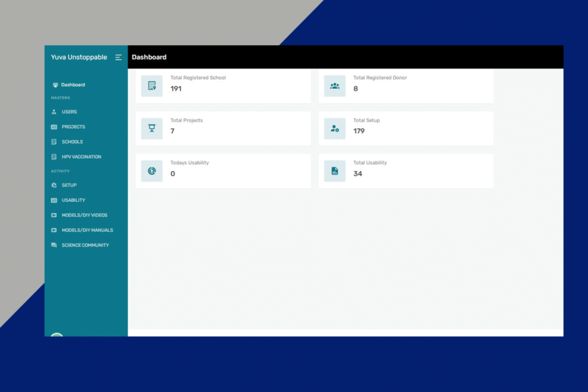Screen dimensions: 588x392
Task: Click the Dashboard header title
Action: point(149,57)
